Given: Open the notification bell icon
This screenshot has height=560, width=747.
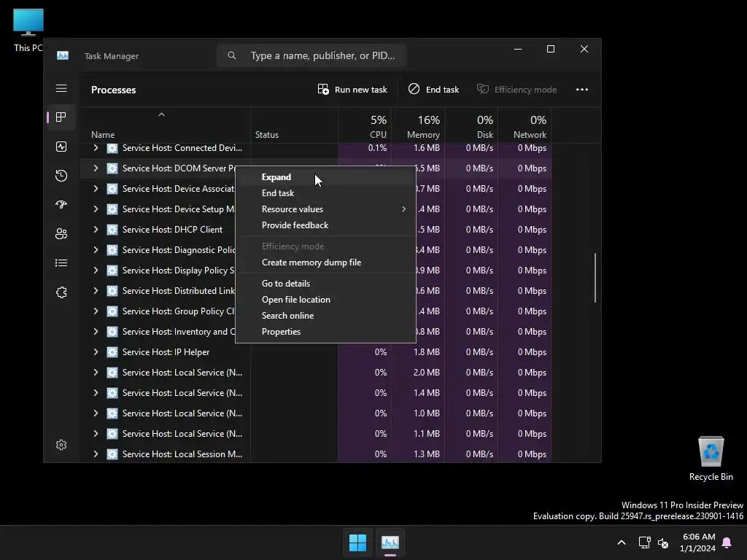Looking at the screenshot, I should pyautogui.click(x=727, y=542).
